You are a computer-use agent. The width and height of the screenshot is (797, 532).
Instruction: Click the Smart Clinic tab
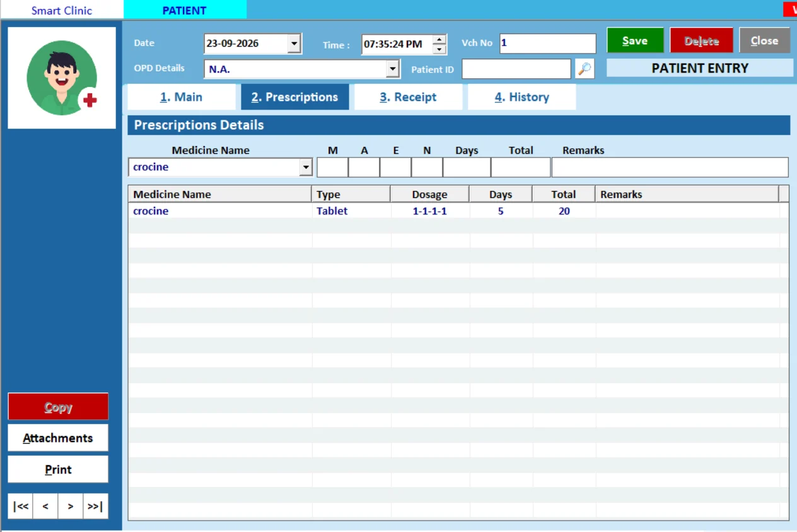click(62, 10)
